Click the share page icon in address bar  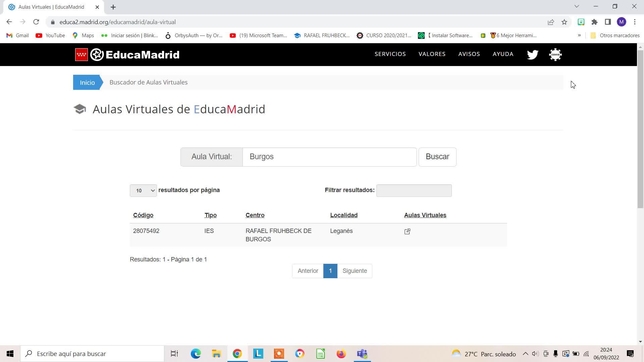click(551, 22)
